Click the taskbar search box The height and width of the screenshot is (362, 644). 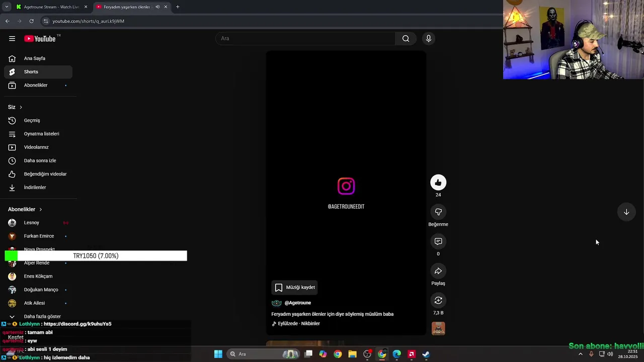pyautogui.click(x=263, y=354)
